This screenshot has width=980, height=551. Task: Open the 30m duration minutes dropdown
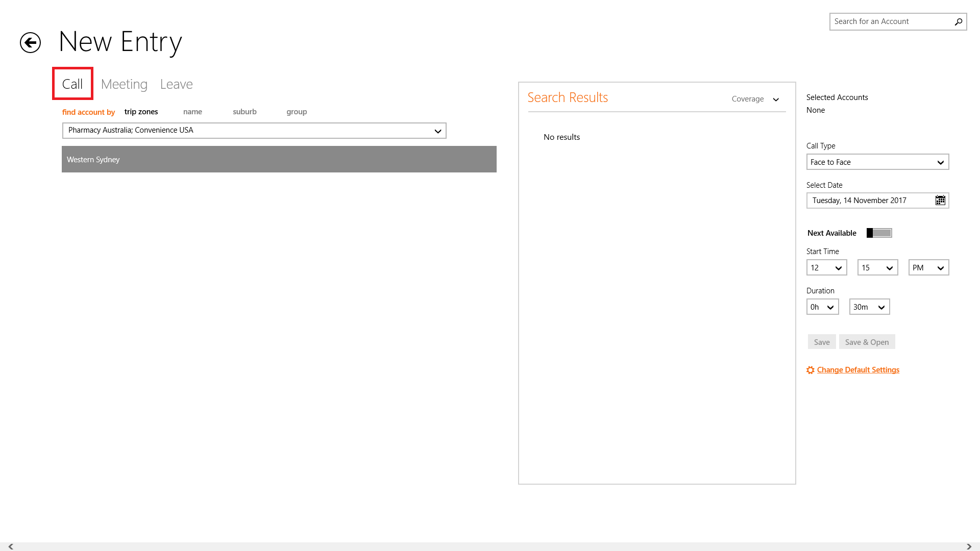click(x=869, y=307)
